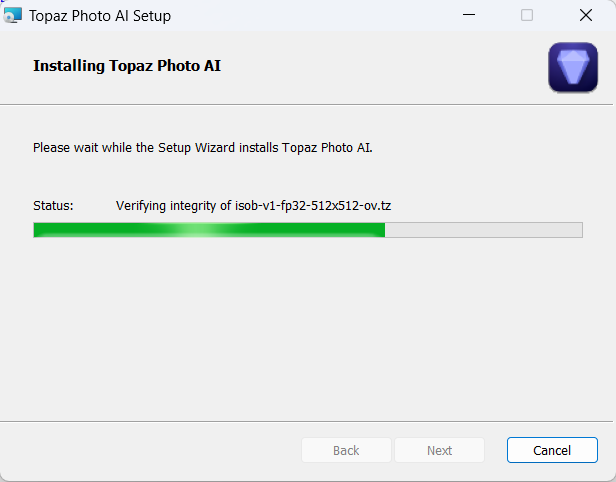Click the 'Installing Topaz Photo AI' heading
Image resolution: width=616 pixels, height=482 pixels.
[127, 66]
